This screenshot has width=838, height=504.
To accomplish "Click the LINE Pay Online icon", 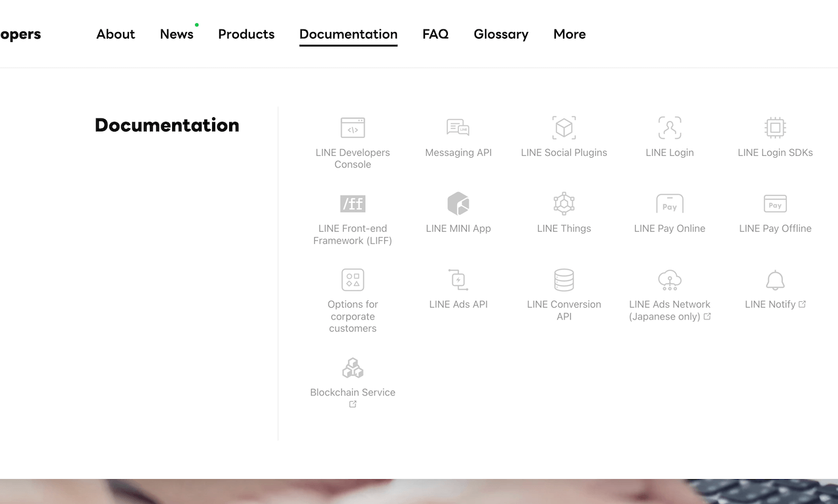I will pyautogui.click(x=669, y=204).
